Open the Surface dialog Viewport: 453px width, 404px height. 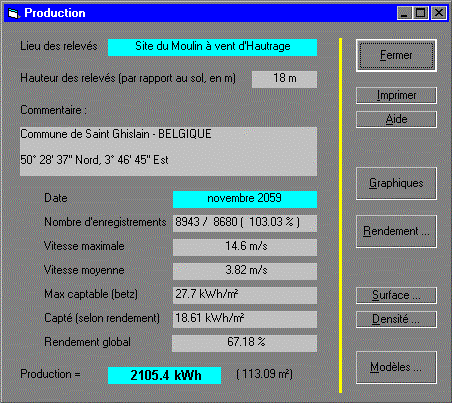click(x=396, y=296)
